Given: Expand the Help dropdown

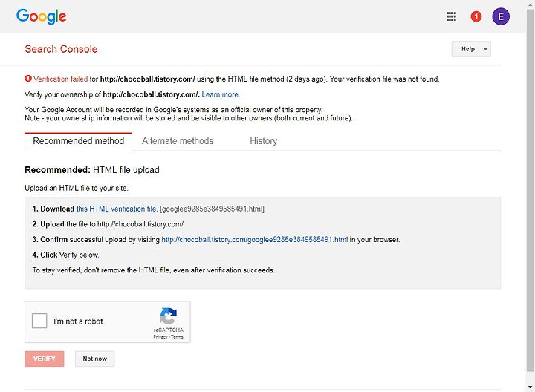Looking at the screenshot, I should 471,49.
